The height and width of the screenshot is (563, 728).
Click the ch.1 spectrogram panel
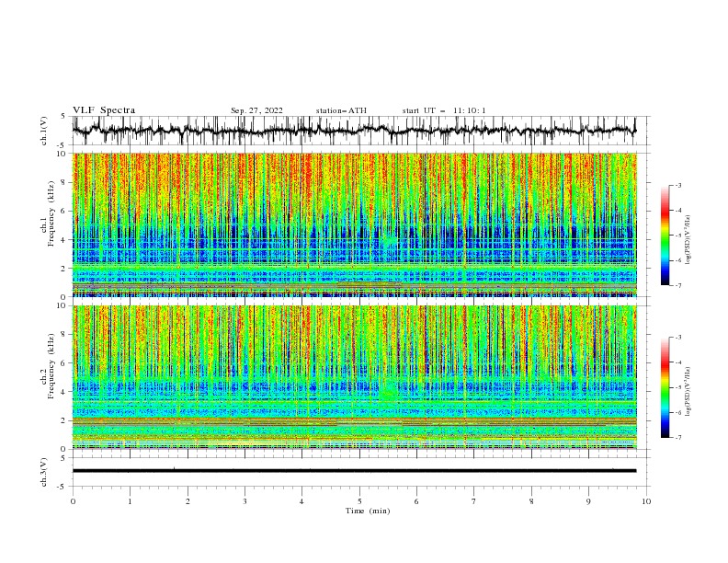click(354, 224)
